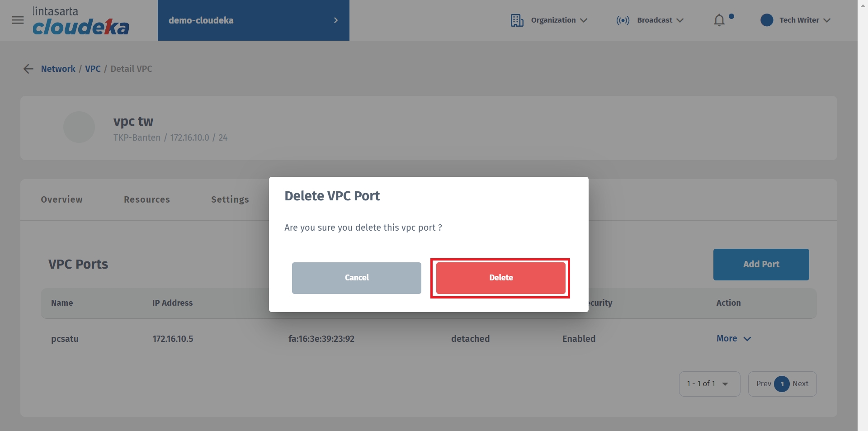Screen dimensions: 868x431
Task: Click the Cloudeka logo
Action: (80, 21)
